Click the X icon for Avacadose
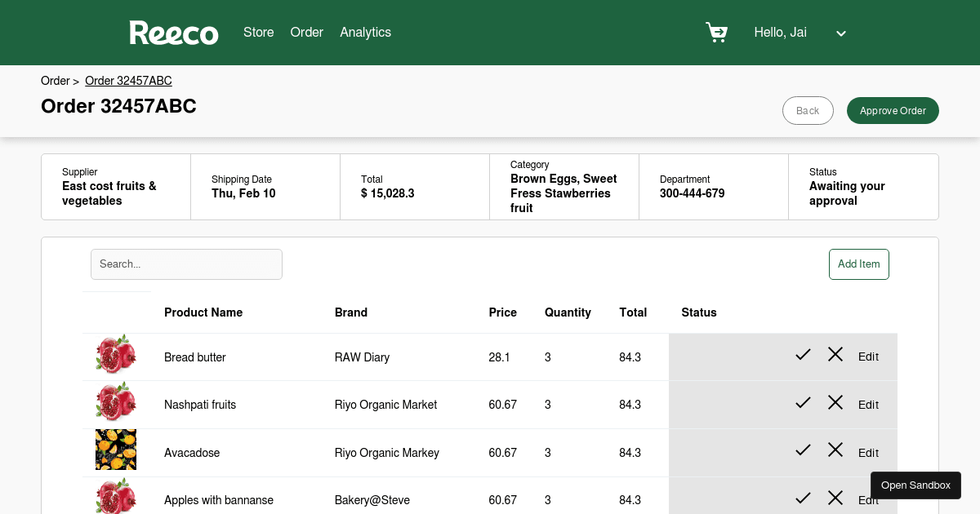Viewport: 980px width, 514px height. 835,450
